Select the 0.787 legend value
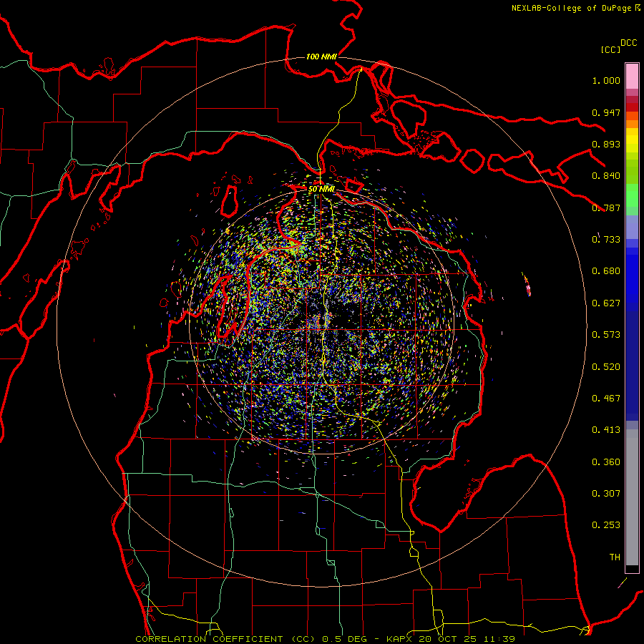This screenshot has height=644, width=644. [x=606, y=208]
